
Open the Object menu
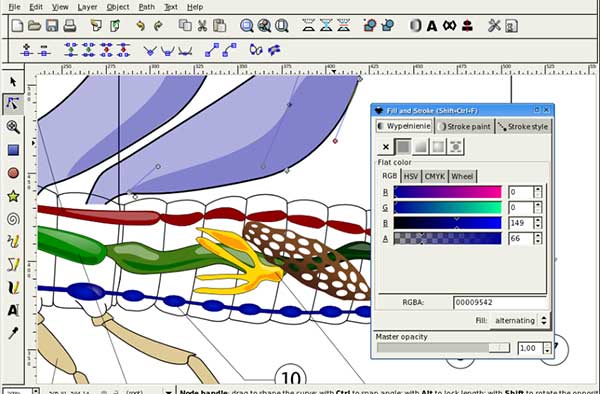pos(117,7)
